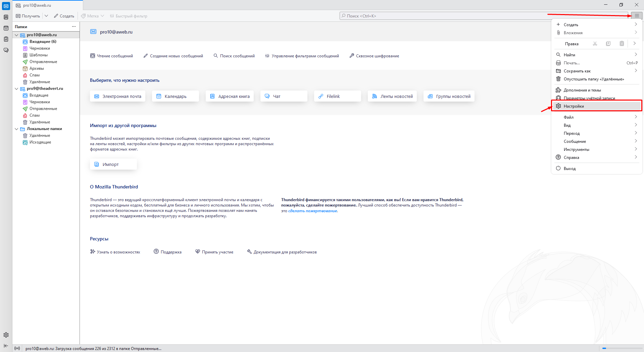Open the Поддержка resource link
This screenshot has width=644, height=352.
point(167,252)
